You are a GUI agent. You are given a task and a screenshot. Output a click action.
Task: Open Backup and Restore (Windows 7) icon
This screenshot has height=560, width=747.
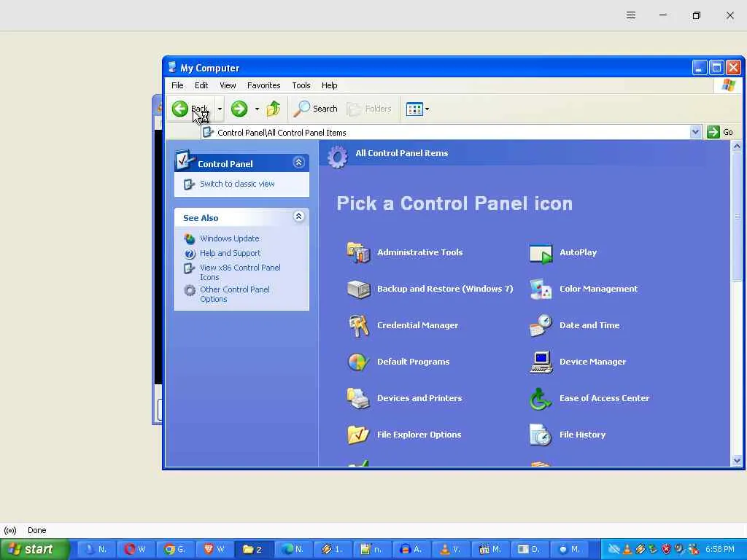[x=358, y=289]
